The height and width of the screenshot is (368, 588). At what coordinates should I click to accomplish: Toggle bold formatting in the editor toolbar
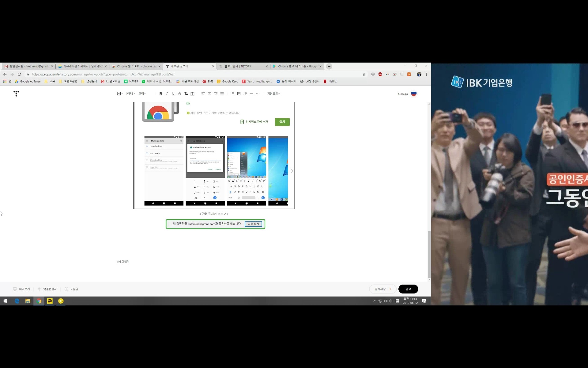click(160, 94)
